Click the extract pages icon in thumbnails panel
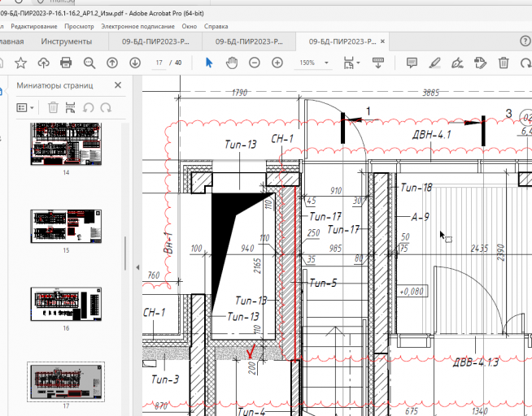The width and height of the screenshot is (532, 416). (x=70, y=108)
